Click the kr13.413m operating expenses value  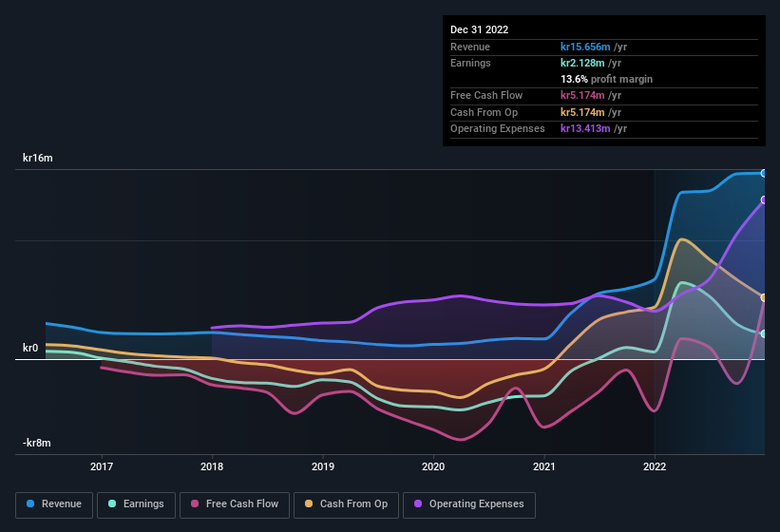pos(585,128)
